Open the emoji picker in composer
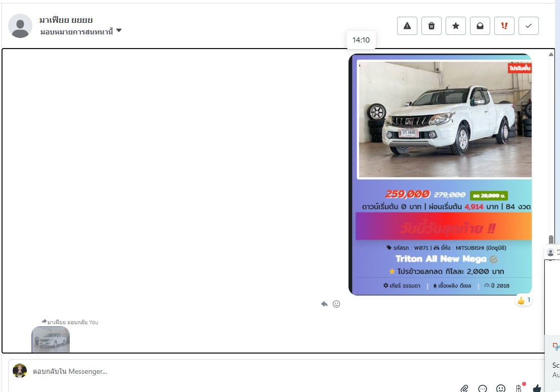The image size is (560, 392). coord(501,388)
